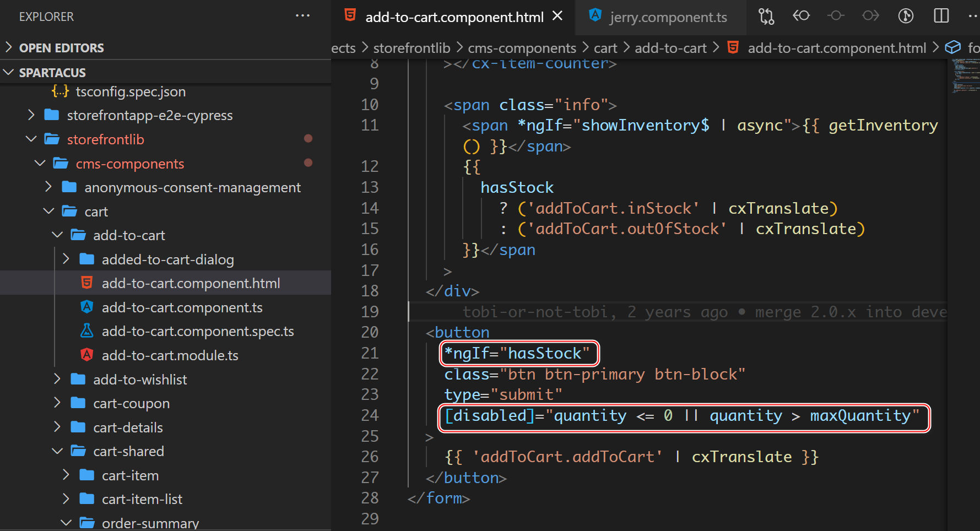
Task: Expand cart-details folder
Action: pos(57,427)
